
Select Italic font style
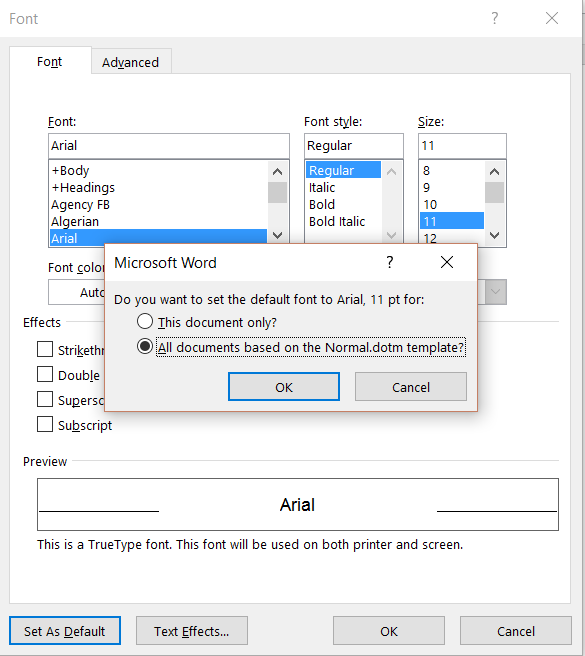click(343, 187)
